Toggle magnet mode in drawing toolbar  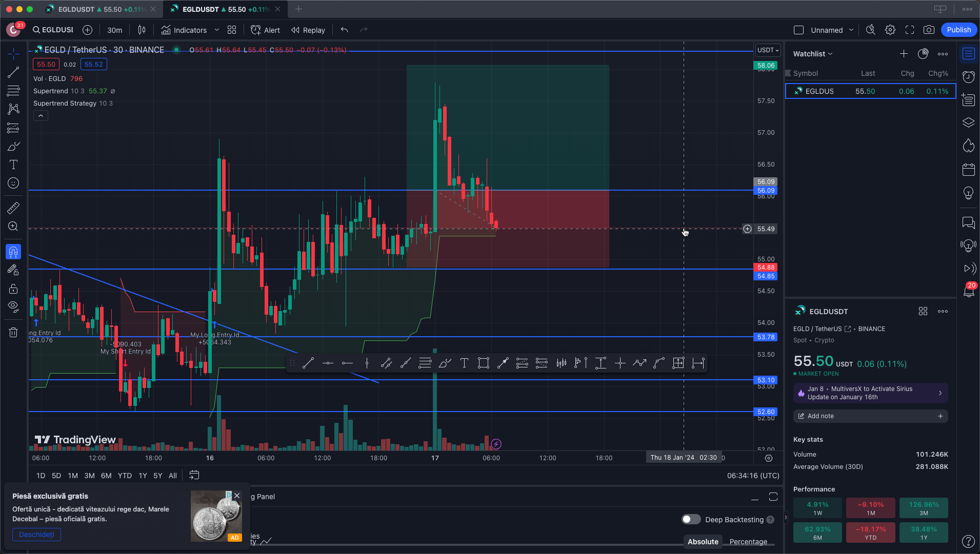(13, 252)
